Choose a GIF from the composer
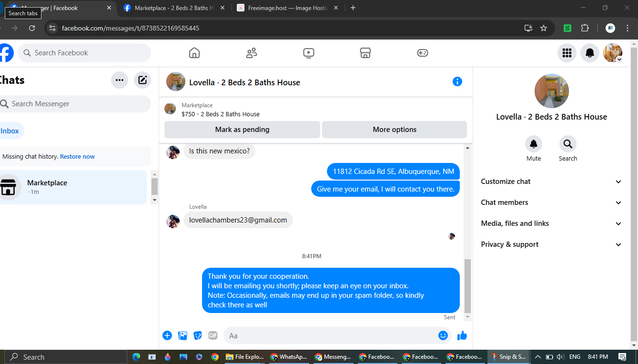The height and width of the screenshot is (364, 638). coord(213,335)
